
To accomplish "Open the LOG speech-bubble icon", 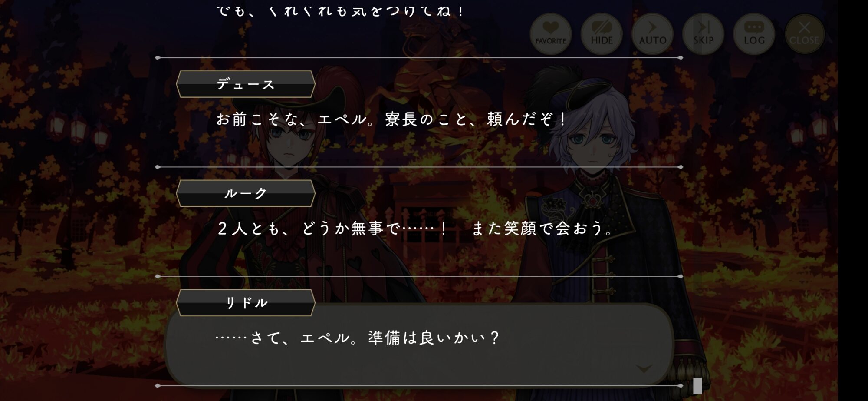I will [754, 34].
